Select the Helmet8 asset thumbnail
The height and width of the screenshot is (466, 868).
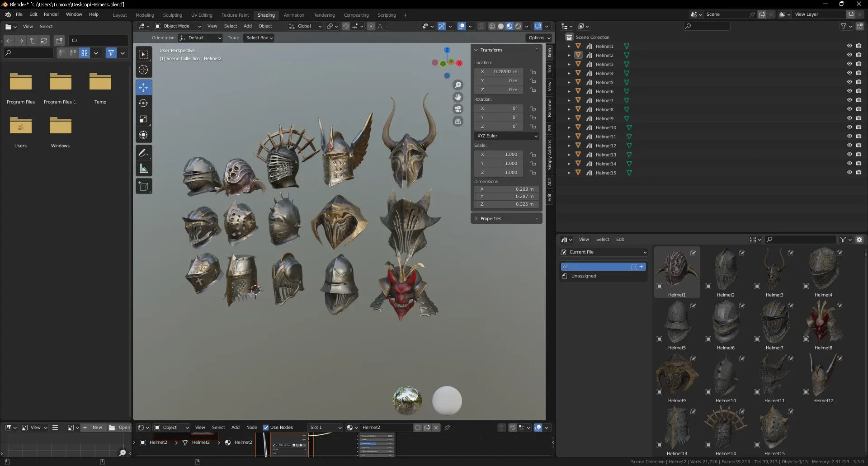[x=823, y=322]
